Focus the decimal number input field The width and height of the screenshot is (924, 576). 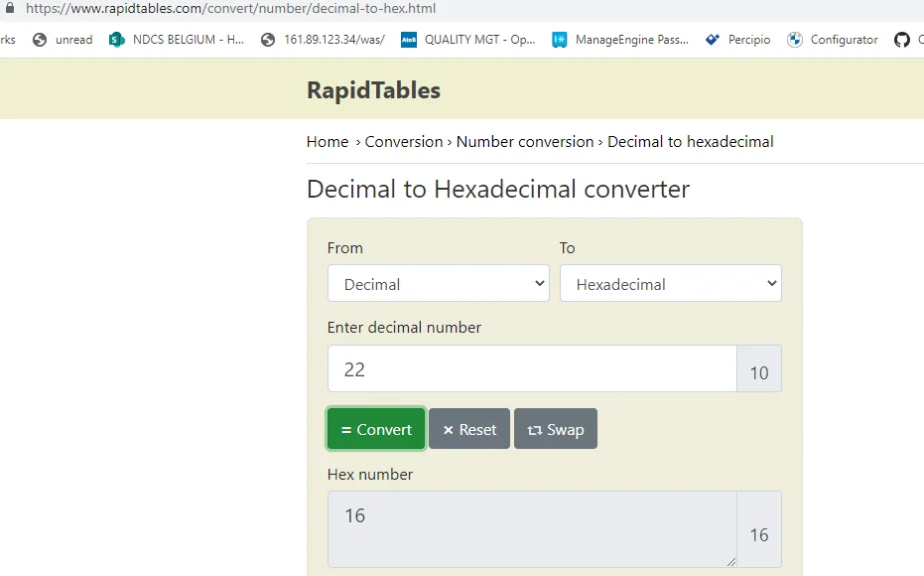click(532, 368)
